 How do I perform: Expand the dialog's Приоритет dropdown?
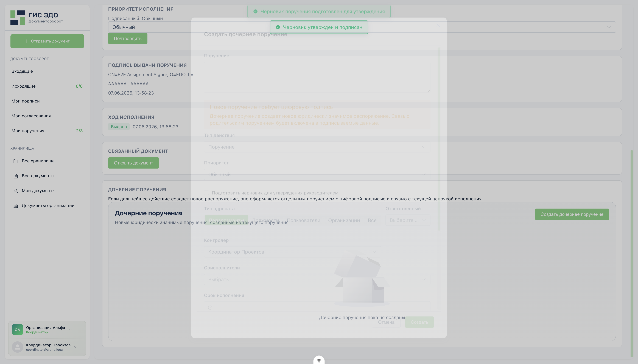pos(317,175)
